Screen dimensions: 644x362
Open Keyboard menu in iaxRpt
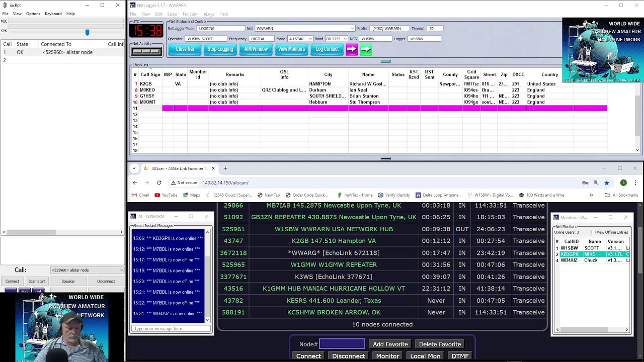click(53, 14)
